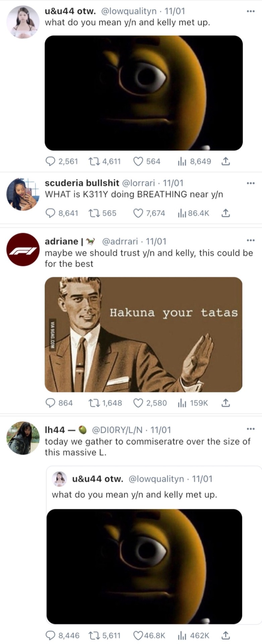View analytics showing 86.4K views
262x644 pixels.
point(193,213)
